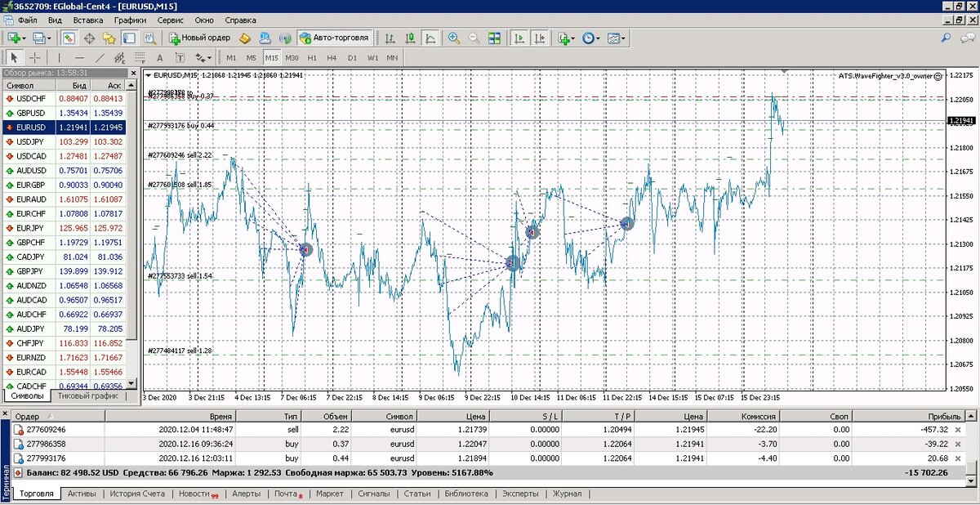980x505 pixels.
Task: Open search magnifier icon at top right
Action: click(947, 38)
